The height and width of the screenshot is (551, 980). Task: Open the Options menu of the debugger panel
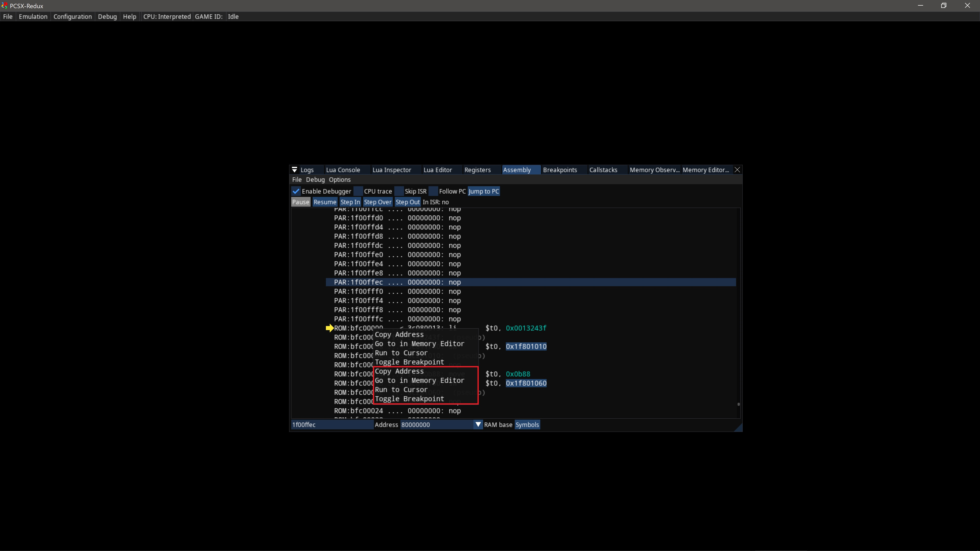click(339, 180)
